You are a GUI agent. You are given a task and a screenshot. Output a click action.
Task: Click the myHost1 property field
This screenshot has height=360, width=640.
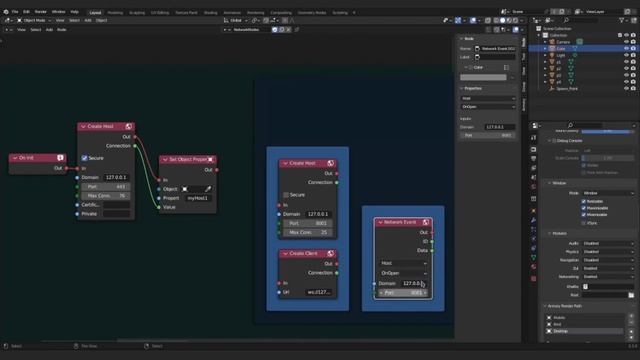198,198
